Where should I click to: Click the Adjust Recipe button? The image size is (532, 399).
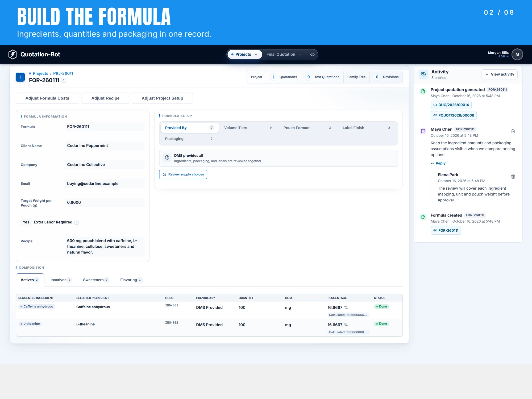pyautogui.click(x=105, y=98)
